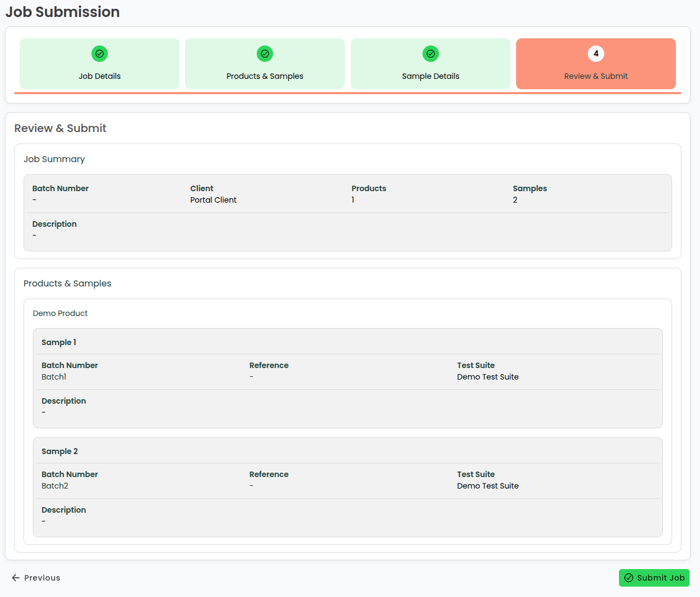Click the Job Details green checkmark icon

tap(100, 54)
